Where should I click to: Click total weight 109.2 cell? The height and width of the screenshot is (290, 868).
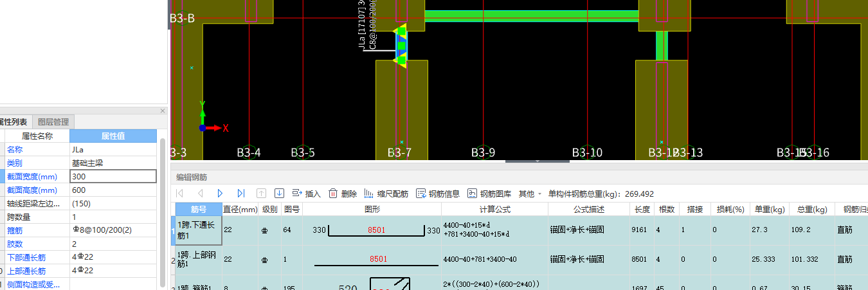pyautogui.click(x=811, y=230)
